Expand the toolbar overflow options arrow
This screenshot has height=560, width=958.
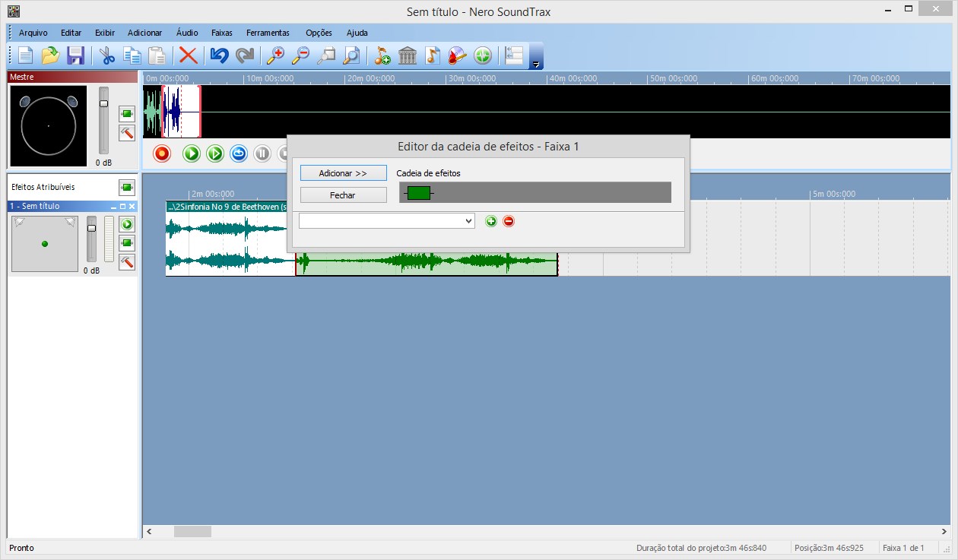coord(536,57)
